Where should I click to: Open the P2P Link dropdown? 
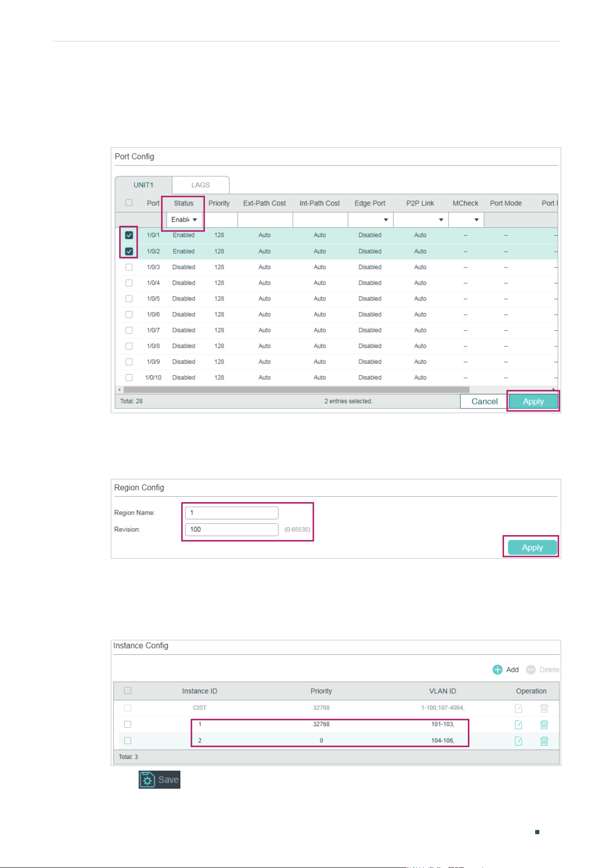(421, 220)
